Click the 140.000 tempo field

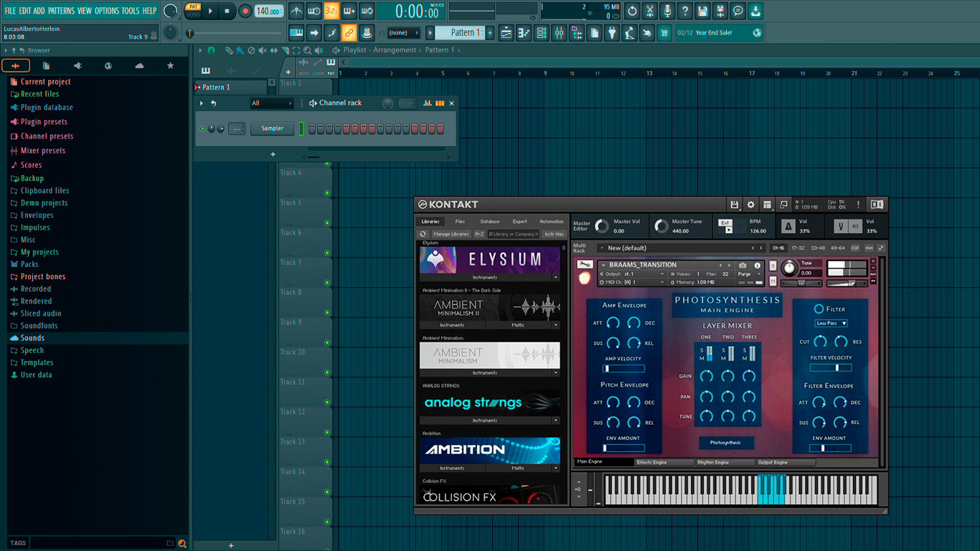click(x=269, y=11)
